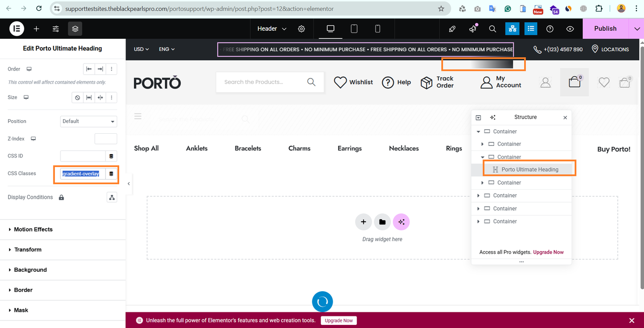644x328 pixels.
Task: Click responsive device icon next to Size
Action: pos(26,98)
